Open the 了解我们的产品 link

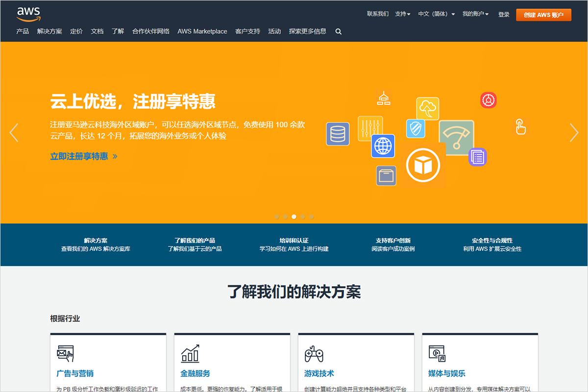[x=195, y=245]
